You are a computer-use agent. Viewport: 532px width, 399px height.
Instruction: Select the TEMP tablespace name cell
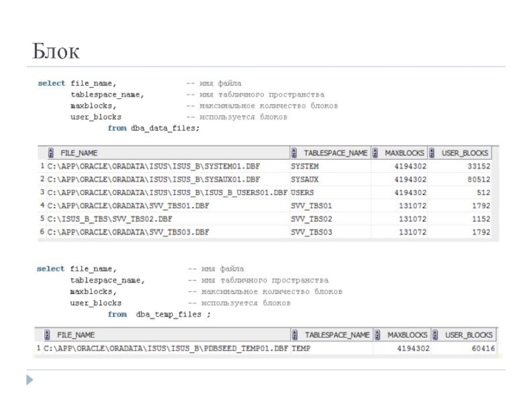pyautogui.click(x=301, y=348)
